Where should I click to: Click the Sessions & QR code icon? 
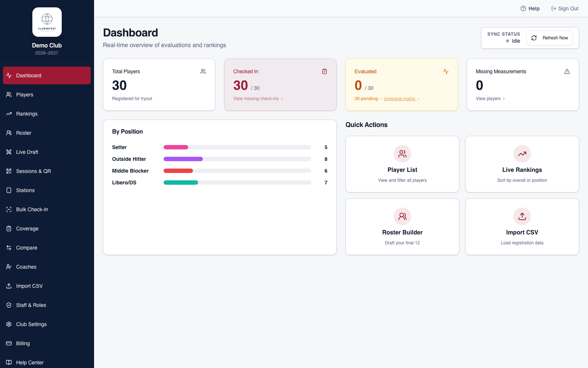pos(9,171)
